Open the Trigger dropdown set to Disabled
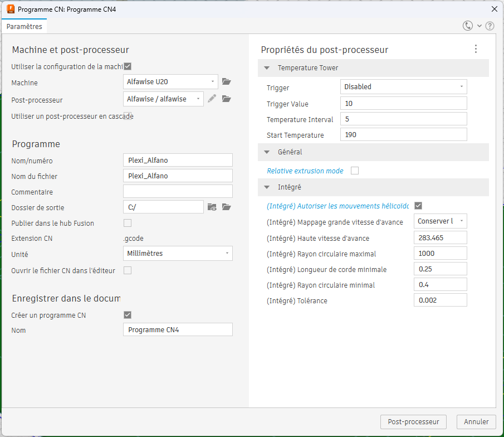The height and width of the screenshot is (437, 504). pos(403,87)
